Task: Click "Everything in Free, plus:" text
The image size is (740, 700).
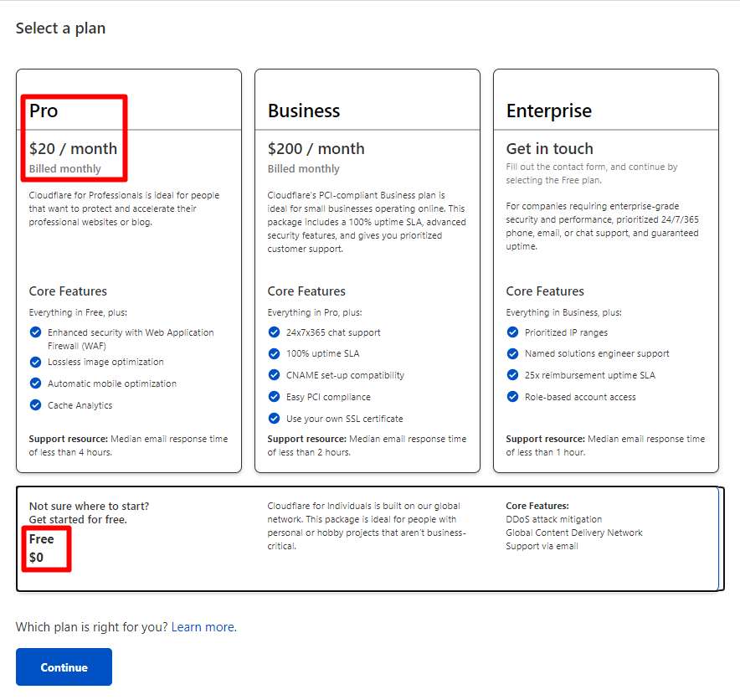Action: pyautogui.click(x=78, y=312)
